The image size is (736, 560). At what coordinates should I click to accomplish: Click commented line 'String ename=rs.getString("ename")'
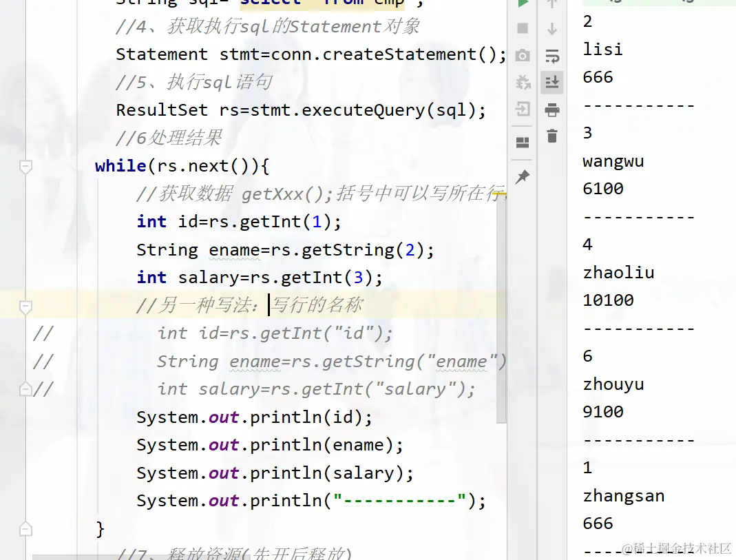(x=332, y=362)
